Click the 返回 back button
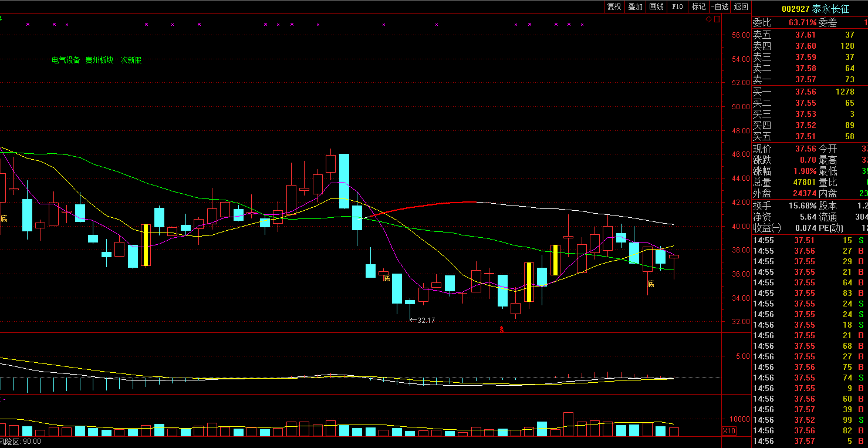 [741, 6]
